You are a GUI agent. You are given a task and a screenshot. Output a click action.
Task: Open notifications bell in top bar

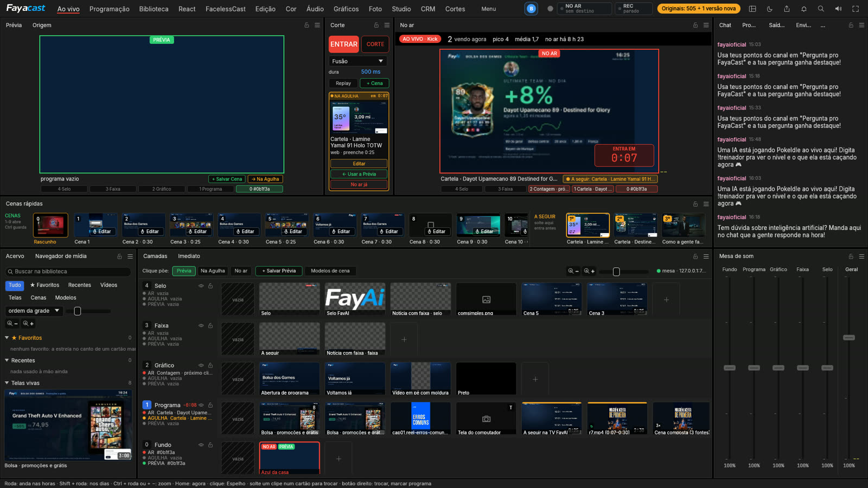coord(804,9)
